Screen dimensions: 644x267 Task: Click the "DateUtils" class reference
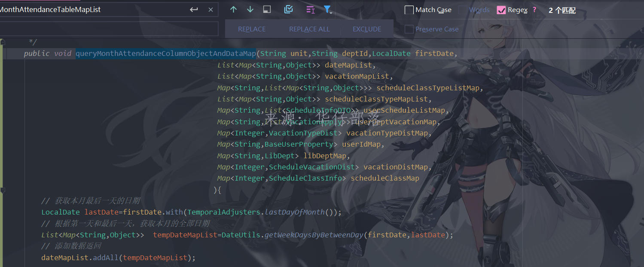(241, 235)
